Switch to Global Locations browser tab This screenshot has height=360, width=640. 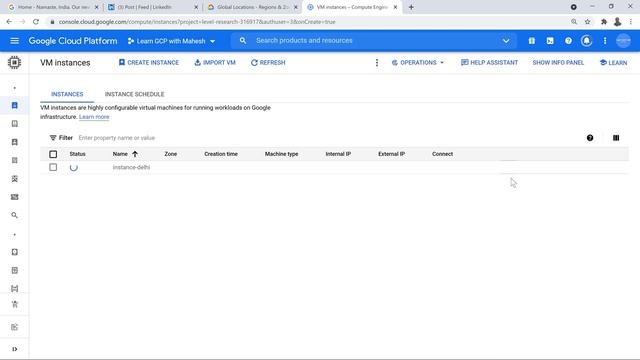252,7
